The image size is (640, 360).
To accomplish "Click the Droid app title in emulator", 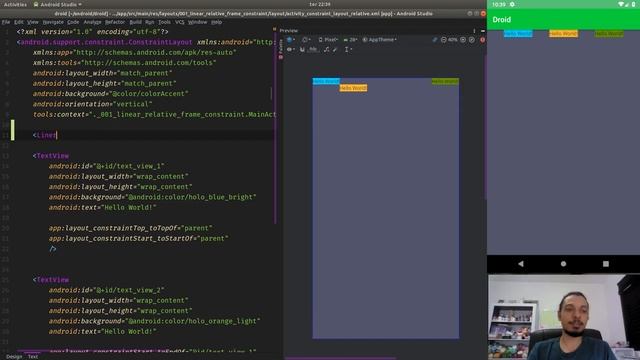I will click(x=502, y=20).
